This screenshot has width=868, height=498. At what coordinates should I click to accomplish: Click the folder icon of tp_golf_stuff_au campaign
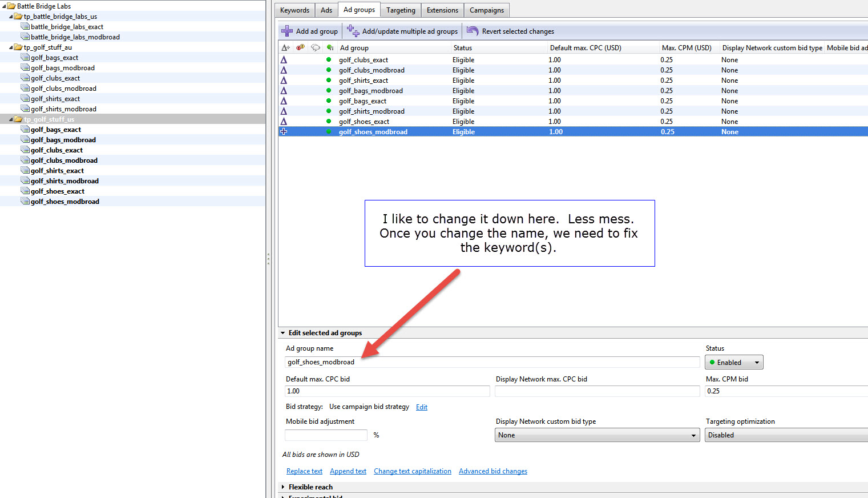click(x=18, y=47)
